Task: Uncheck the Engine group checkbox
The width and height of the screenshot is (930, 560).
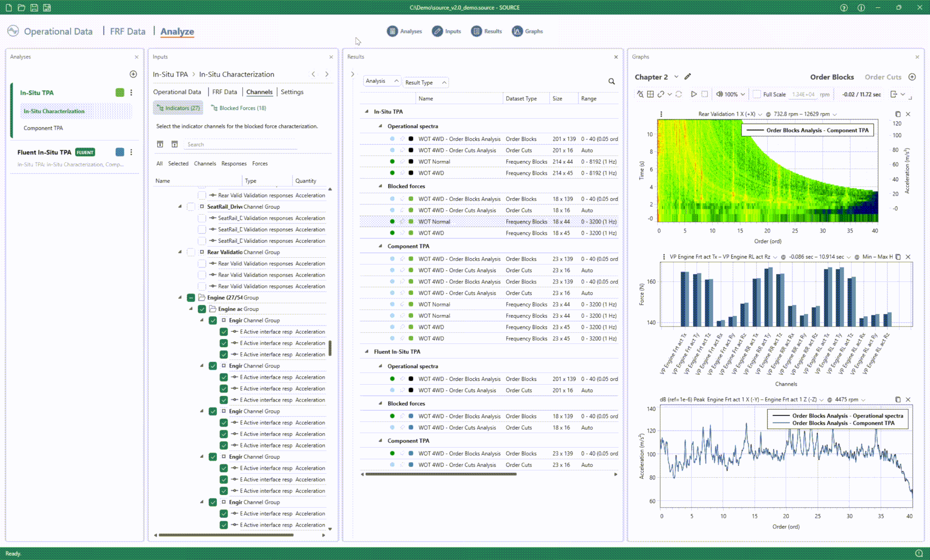Action: click(x=191, y=298)
